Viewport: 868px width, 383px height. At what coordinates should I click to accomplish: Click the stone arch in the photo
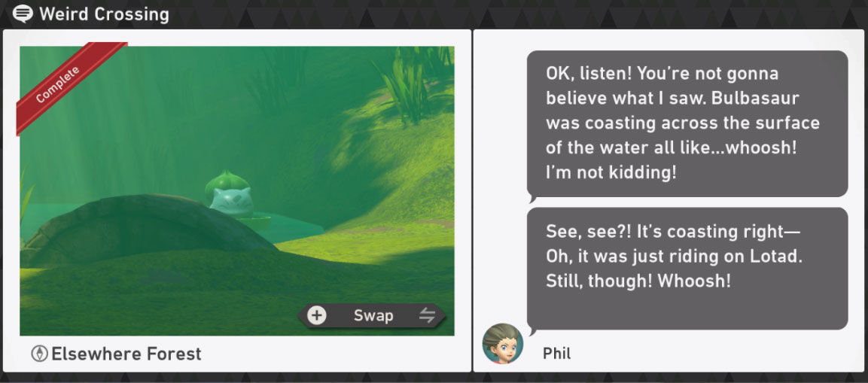click(147, 226)
